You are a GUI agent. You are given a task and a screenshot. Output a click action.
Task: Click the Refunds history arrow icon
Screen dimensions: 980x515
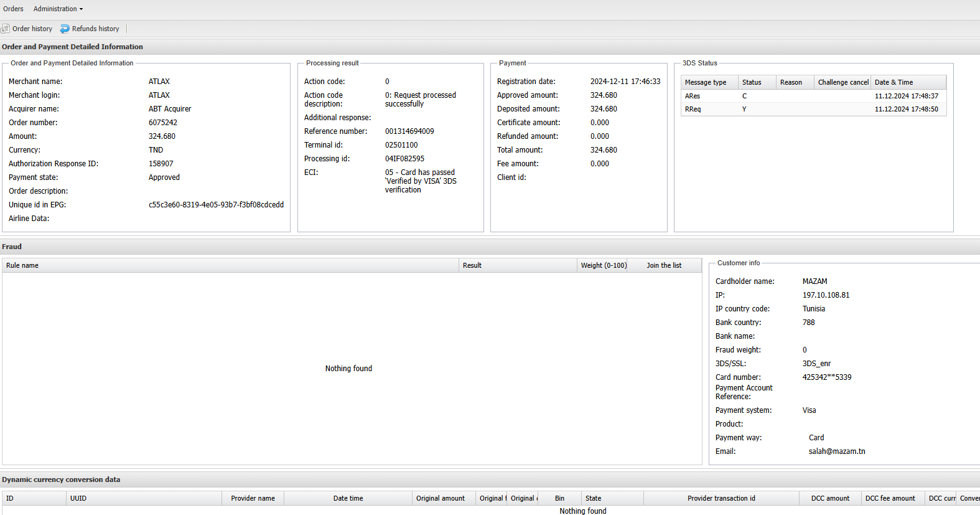tap(65, 29)
